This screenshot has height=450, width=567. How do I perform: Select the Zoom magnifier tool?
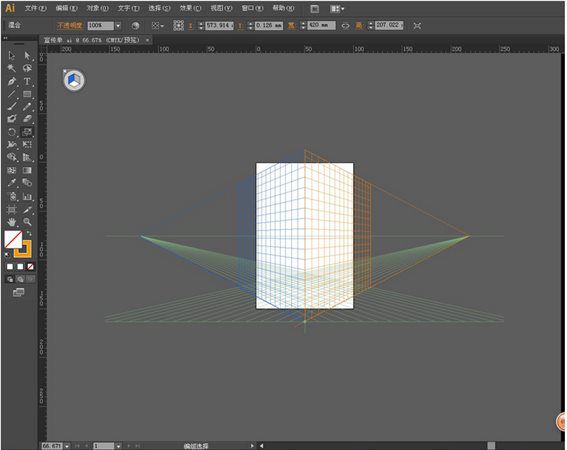tap(27, 222)
